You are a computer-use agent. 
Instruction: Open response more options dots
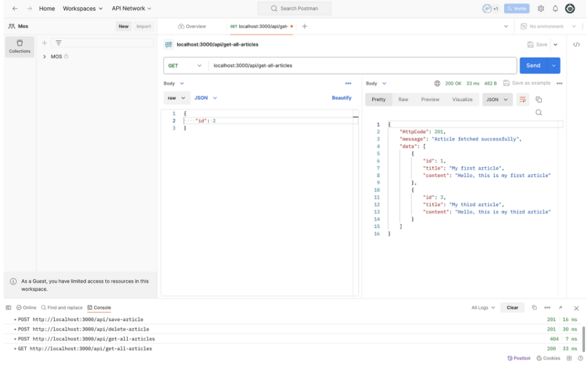[559, 83]
